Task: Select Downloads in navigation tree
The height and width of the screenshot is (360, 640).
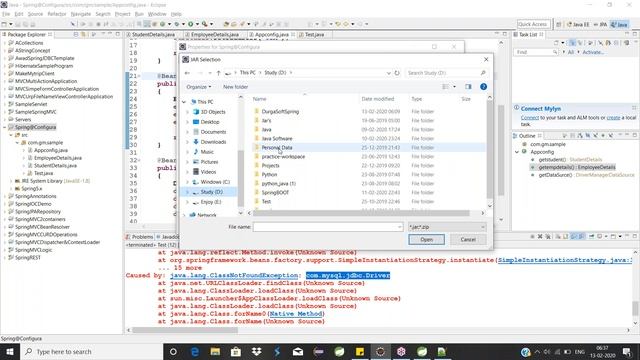Action: tap(213, 142)
